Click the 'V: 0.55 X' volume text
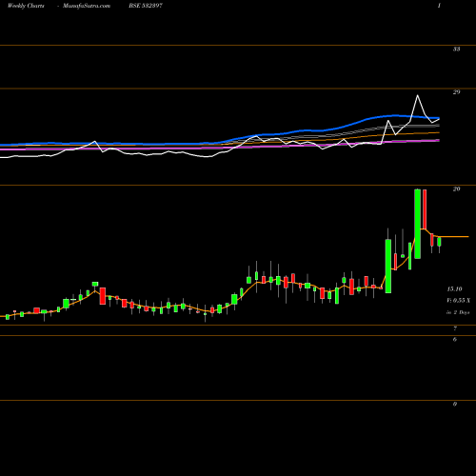Image resolution: width=476 pixels, height=476 pixels. point(458,300)
